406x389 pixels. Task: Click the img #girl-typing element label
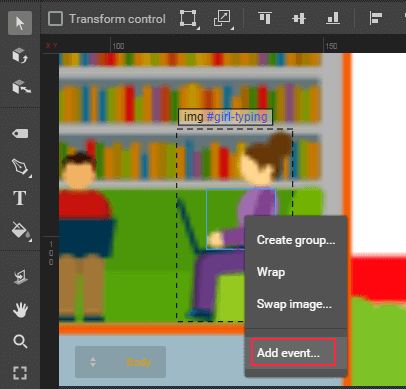tap(225, 117)
